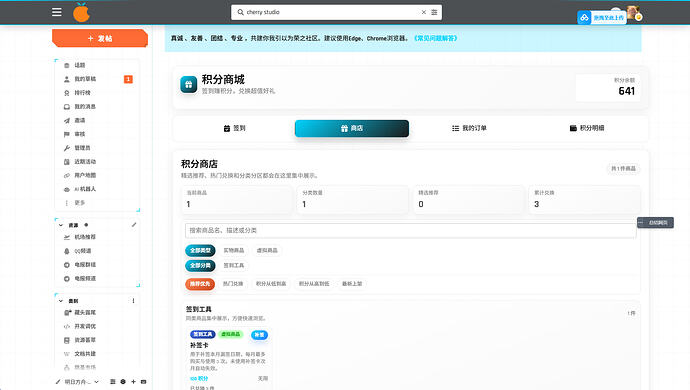The height and width of the screenshot is (390, 690).
Task: Select the 签到工具 category filter chip
Action: (234, 265)
